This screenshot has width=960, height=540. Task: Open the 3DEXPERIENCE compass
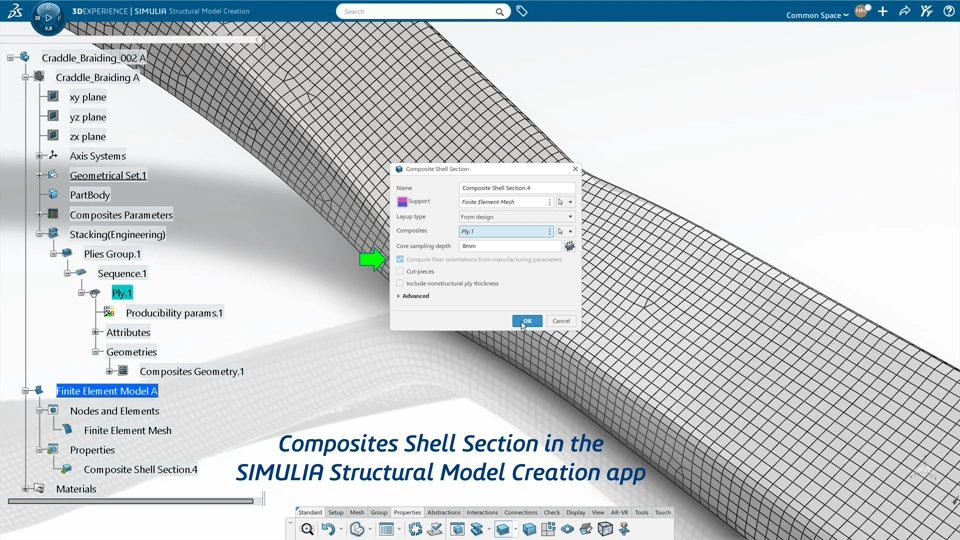point(48,17)
